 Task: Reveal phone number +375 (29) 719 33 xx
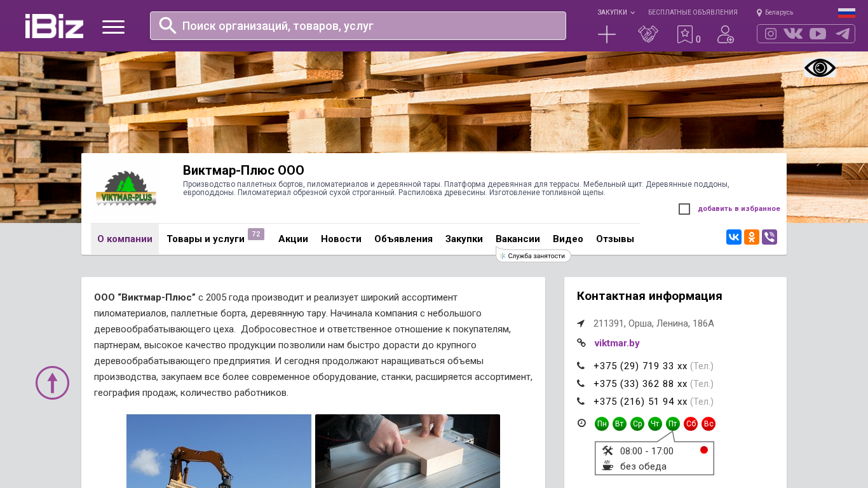(641, 366)
